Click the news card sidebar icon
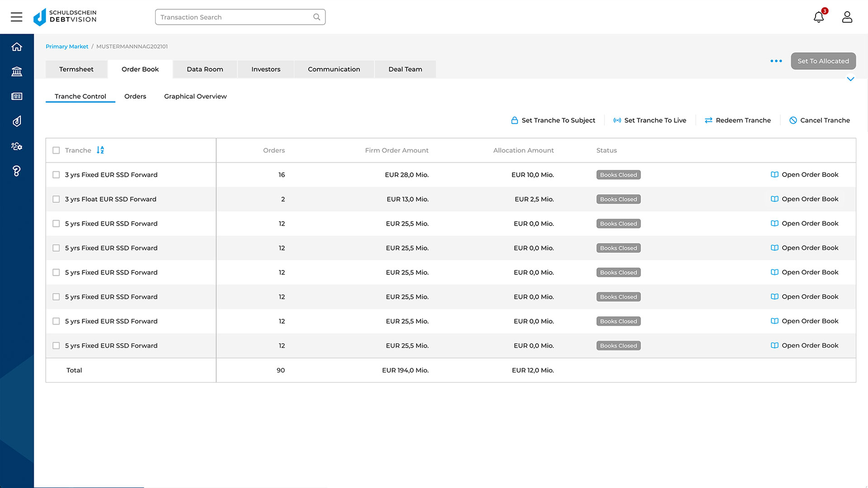The image size is (868, 488). pyautogui.click(x=17, y=96)
